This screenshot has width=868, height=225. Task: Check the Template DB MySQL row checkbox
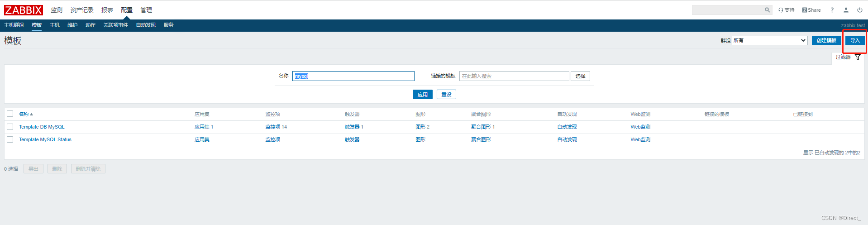point(10,127)
